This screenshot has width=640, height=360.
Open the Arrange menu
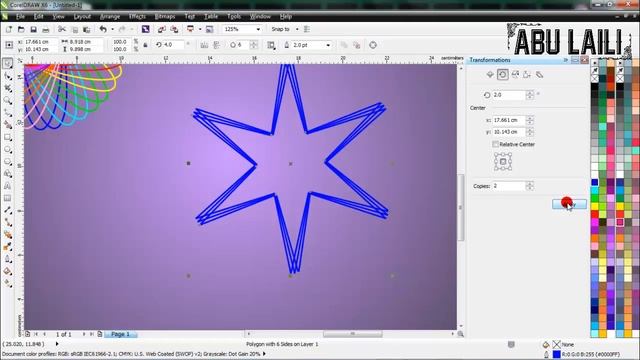(110, 16)
